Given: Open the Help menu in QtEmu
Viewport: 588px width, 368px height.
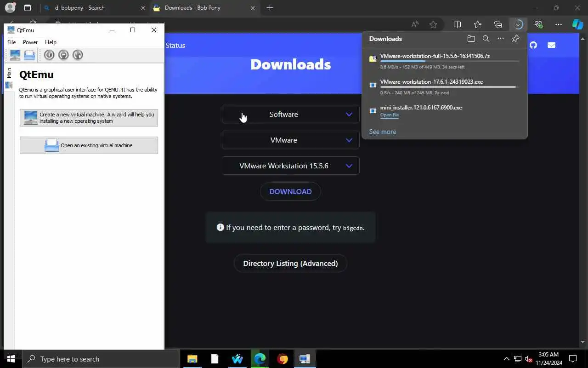Looking at the screenshot, I should 51,42.
